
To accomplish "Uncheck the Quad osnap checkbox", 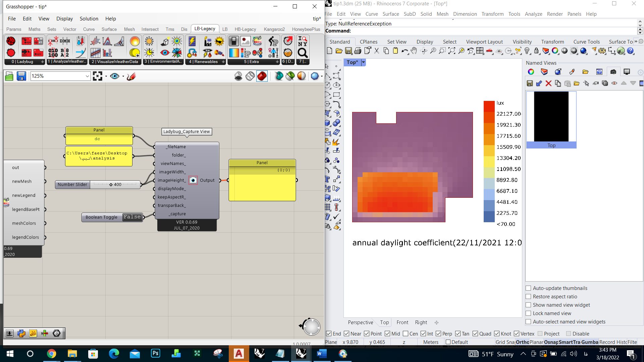I will click(475, 334).
